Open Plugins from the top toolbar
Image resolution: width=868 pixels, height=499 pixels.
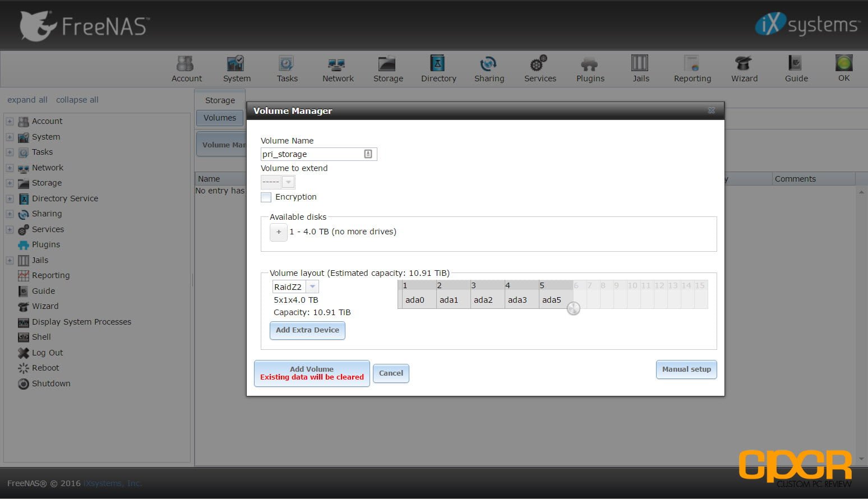point(590,69)
